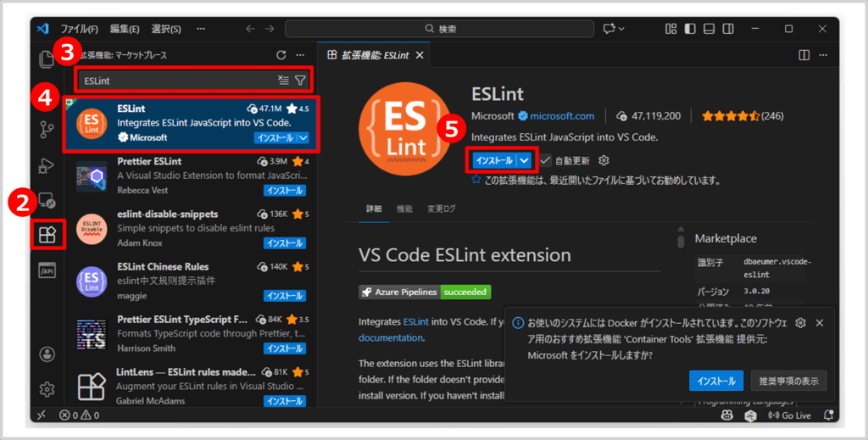Customize layout from title bar
This screenshot has height=440, width=868.
coord(671,29)
